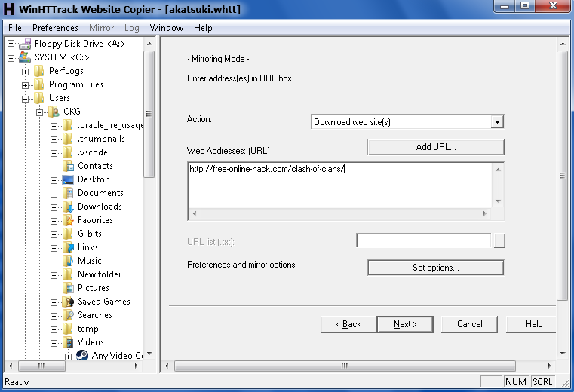Collapse the CKG tree node

[x=39, y=112]
